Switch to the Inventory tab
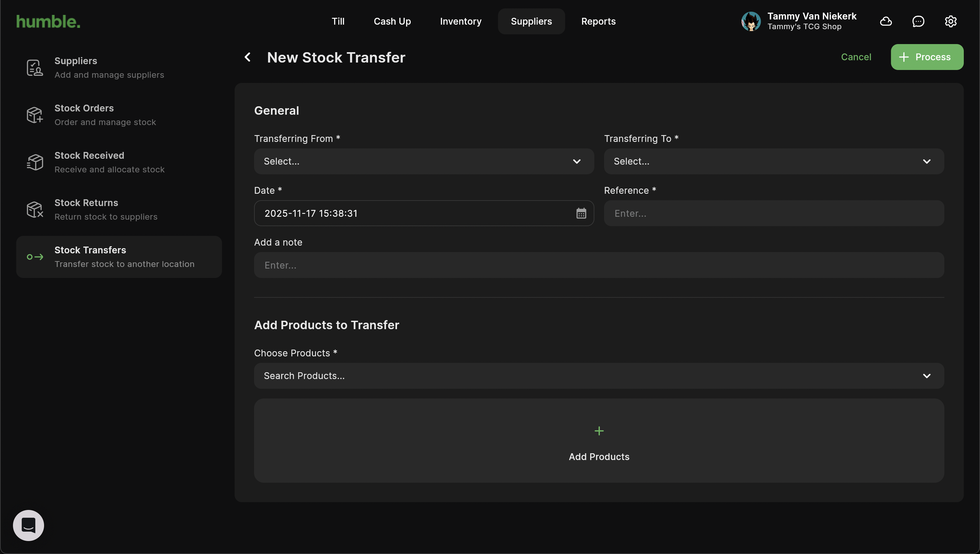980x554 pixels. 461,21
